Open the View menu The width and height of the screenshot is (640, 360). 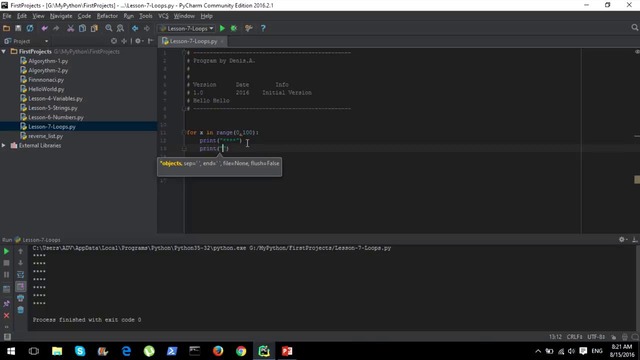(x=38, y=16)
